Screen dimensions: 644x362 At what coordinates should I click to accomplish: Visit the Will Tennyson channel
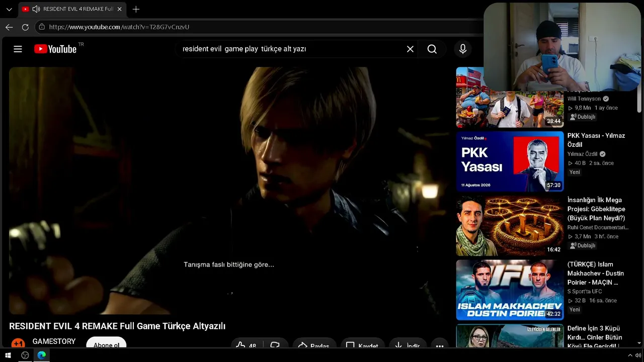coord(584,99)
